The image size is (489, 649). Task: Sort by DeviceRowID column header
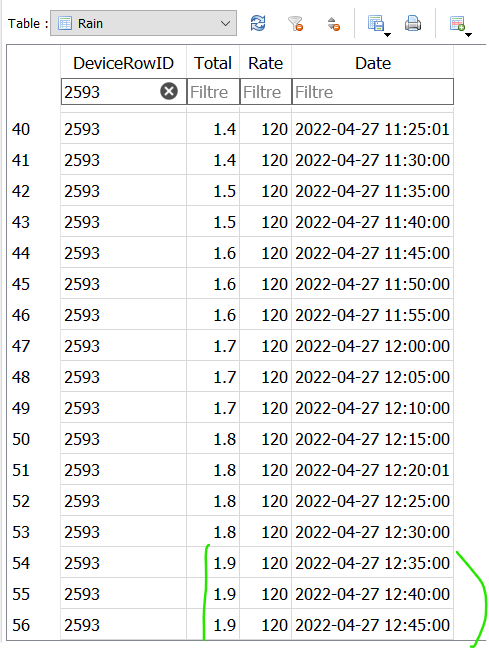point(123,63)
